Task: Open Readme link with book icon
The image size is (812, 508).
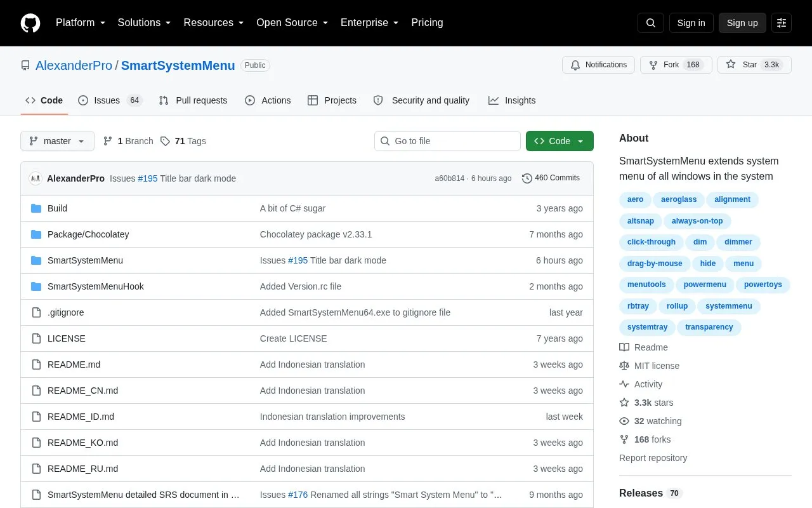Action: (643, 347)
